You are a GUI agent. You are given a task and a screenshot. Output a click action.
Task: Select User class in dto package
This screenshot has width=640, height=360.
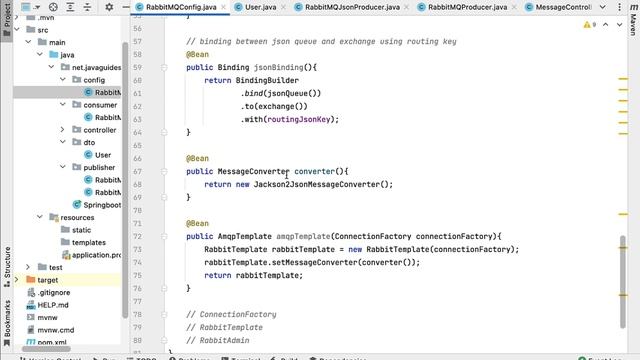tap(98, 155)
